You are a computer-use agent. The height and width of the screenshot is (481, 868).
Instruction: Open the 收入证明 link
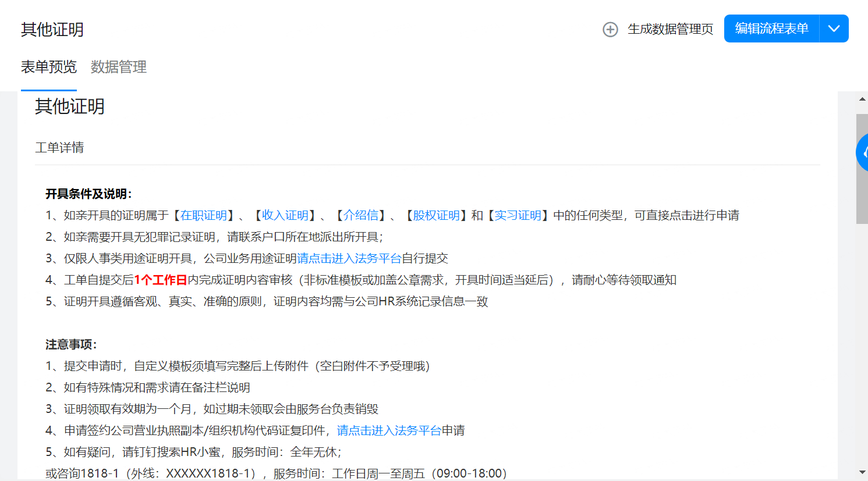(x=285, y=215)
